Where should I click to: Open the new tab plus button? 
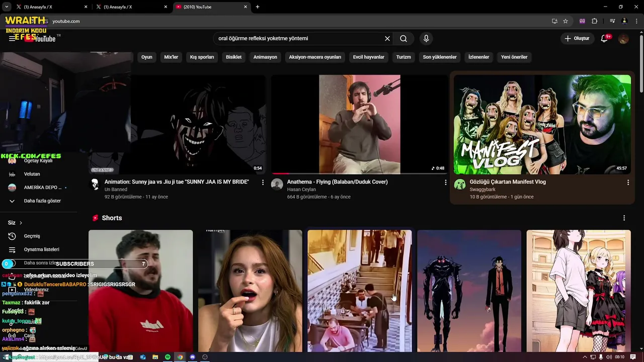258,7
